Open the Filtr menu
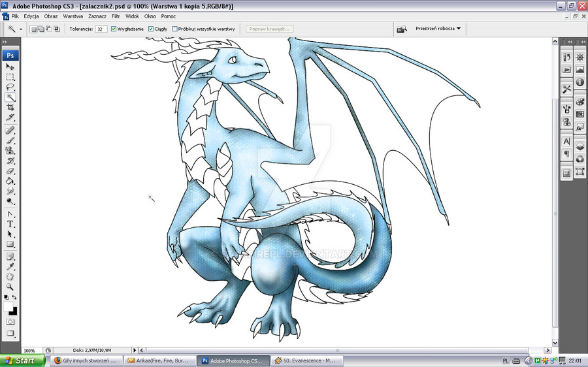The width and height of the screenshot is (588, 367). click(x=116, y=16)
